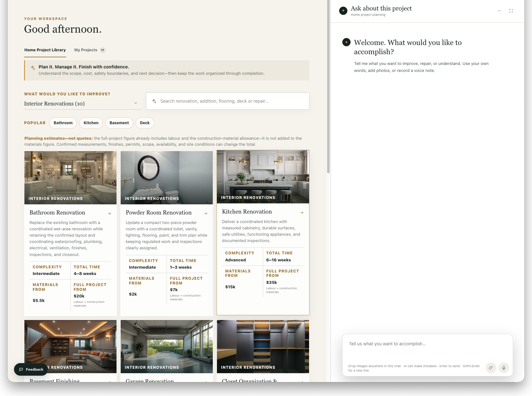The width and height of the screenshot is (532, 396).
Task: Click the Powder Room Renovation photo thumbnail
Action: click(x=167, y=178)
